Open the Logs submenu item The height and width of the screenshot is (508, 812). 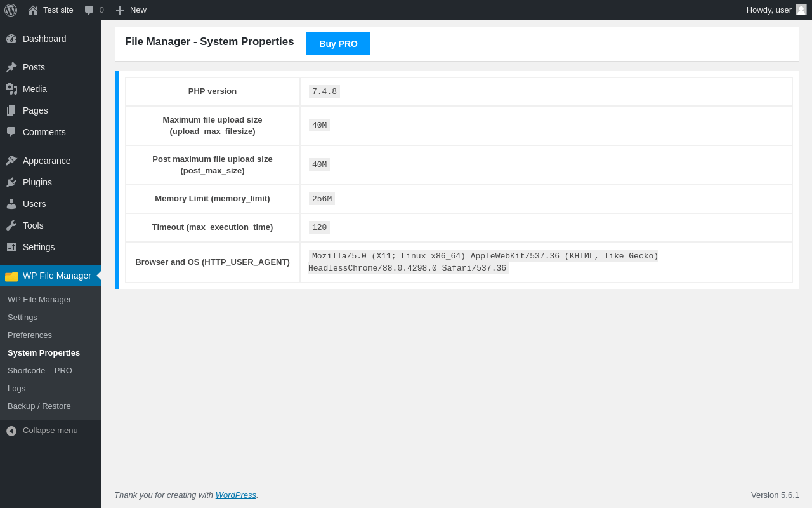tap(16, 389)
